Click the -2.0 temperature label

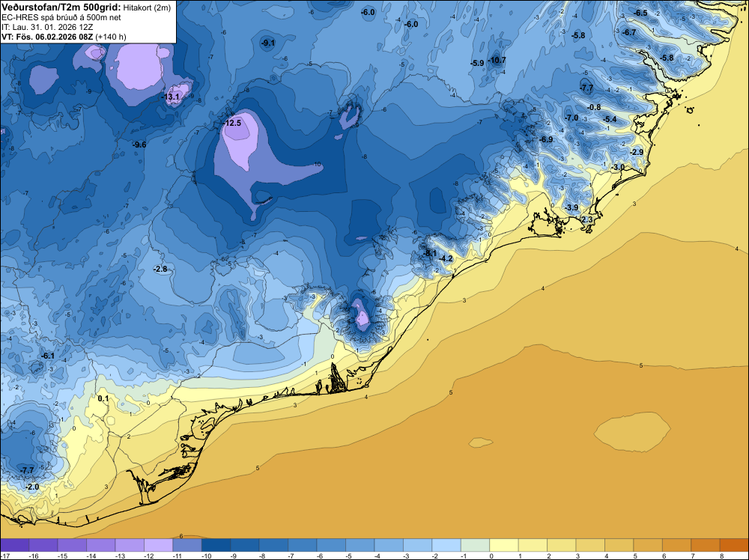31,487
